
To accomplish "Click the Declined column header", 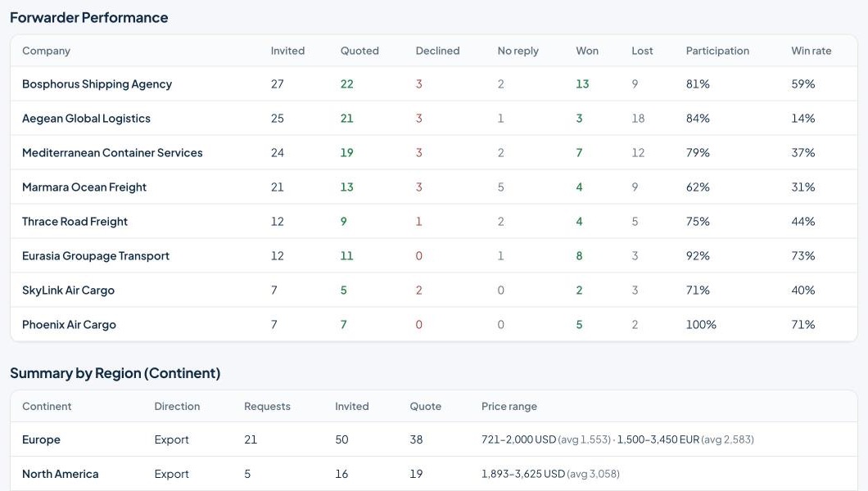I will pos(437,51).
